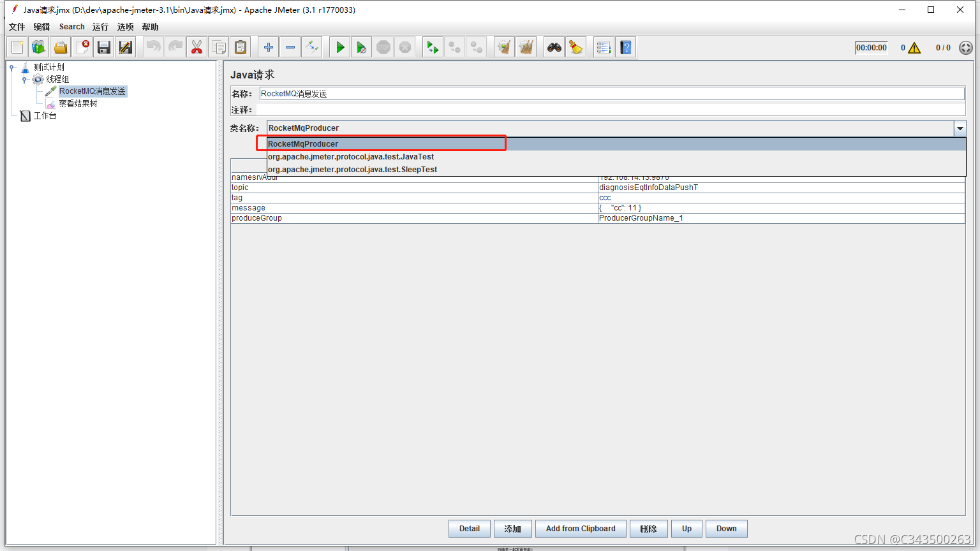
Task: Click the Redo arrow icon
Action: [x=175, y=47]
